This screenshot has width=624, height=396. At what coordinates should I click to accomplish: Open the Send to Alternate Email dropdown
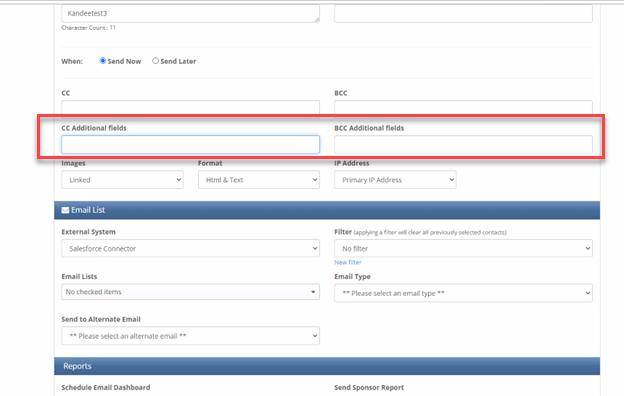[190, 336]
